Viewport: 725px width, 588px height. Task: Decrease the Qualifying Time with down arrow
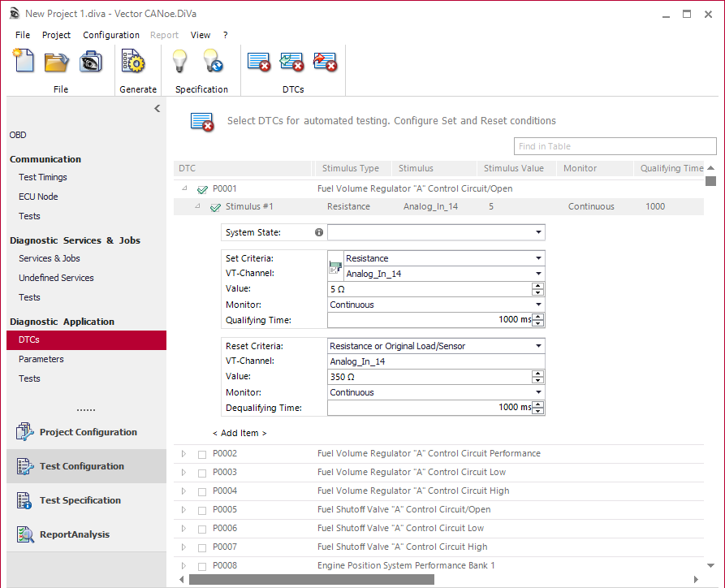point(537,323)
